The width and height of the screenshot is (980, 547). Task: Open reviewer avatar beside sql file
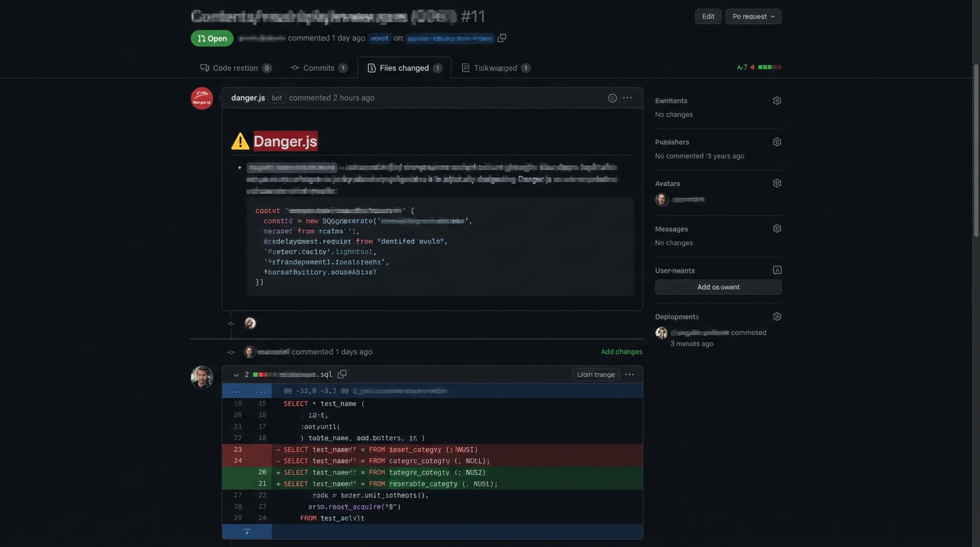202,377
